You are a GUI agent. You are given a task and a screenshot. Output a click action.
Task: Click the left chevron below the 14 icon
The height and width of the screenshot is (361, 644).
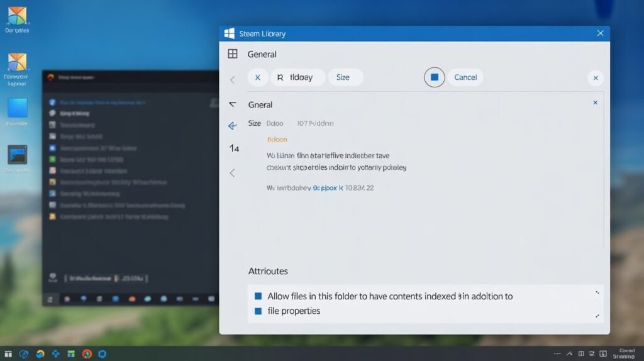233,173
